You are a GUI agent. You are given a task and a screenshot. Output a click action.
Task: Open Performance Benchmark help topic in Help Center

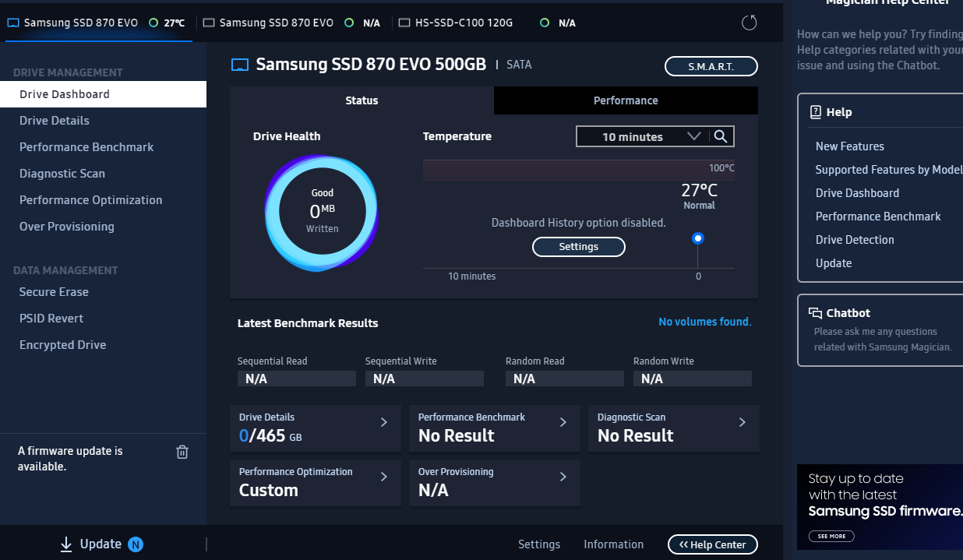coord(878,217)
